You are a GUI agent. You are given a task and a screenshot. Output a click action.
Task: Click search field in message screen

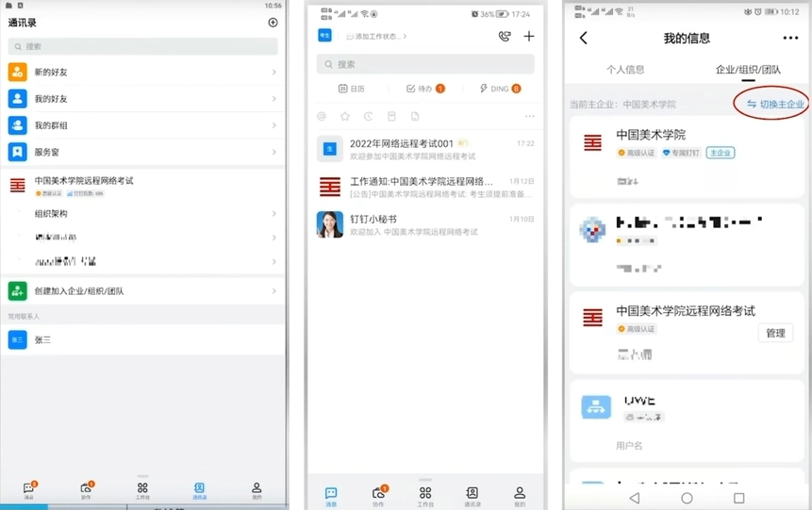tap(425, 64)
